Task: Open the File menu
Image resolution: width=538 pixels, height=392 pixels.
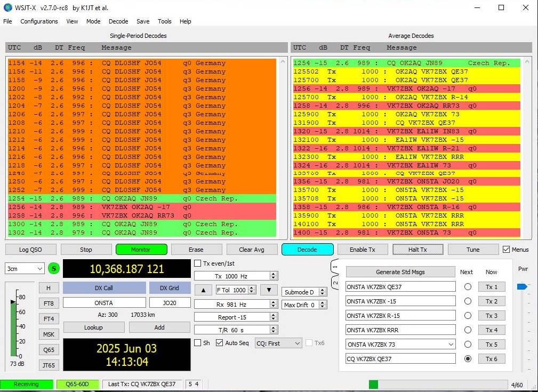Action: point(7,21)
